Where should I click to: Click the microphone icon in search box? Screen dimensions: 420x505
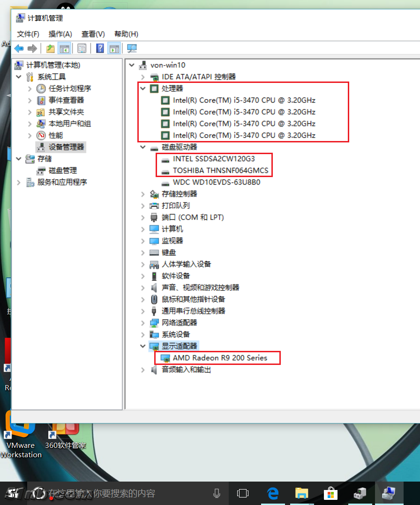pyautogui.click(x=217, y=493)
